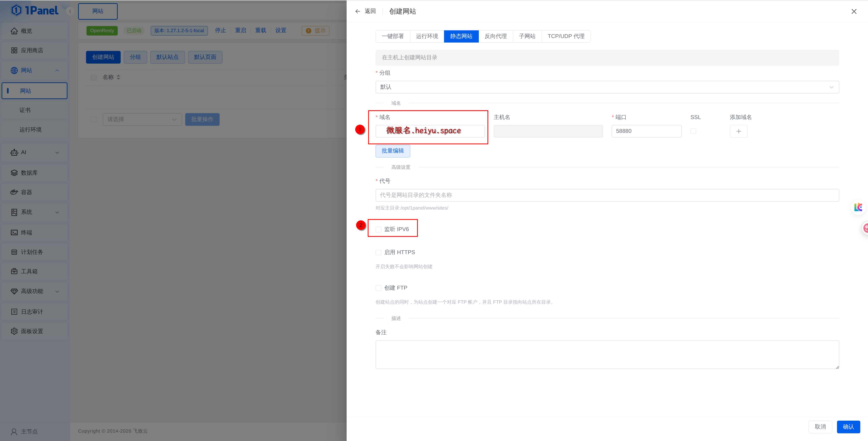The image size is (868, 441).
Task: Click the version tag 1.27.1.2-5-1-focal
Action: click(x=179, y=31)
